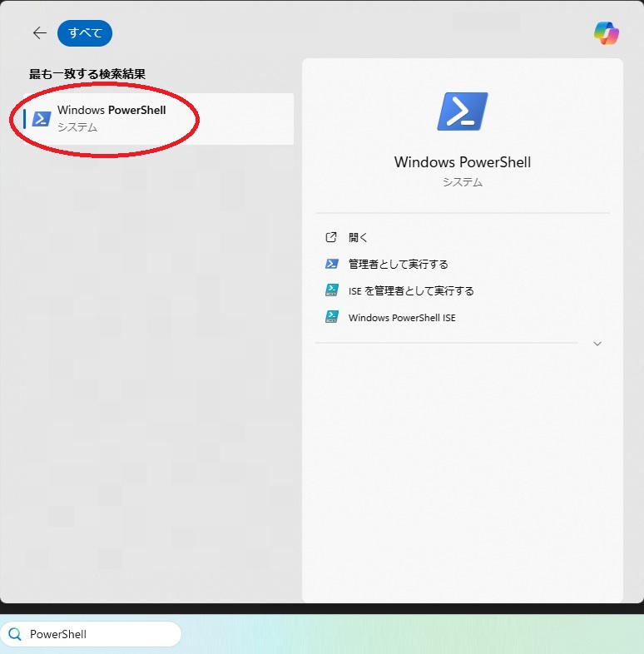Viewport: 644px width, 654px height.
Task: Open the Windows PowerShell search result
Action: (x=158, y=119)
